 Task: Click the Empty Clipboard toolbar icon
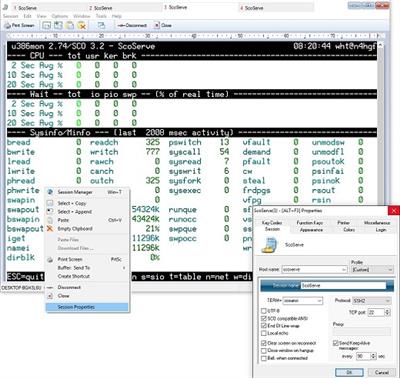pos(82,25)
